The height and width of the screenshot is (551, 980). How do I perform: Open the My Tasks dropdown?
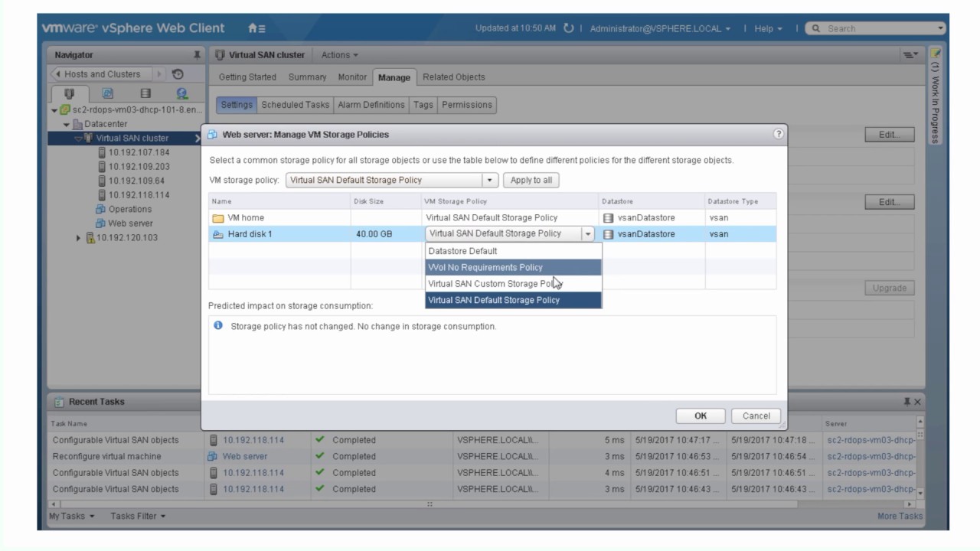point(72,516)
